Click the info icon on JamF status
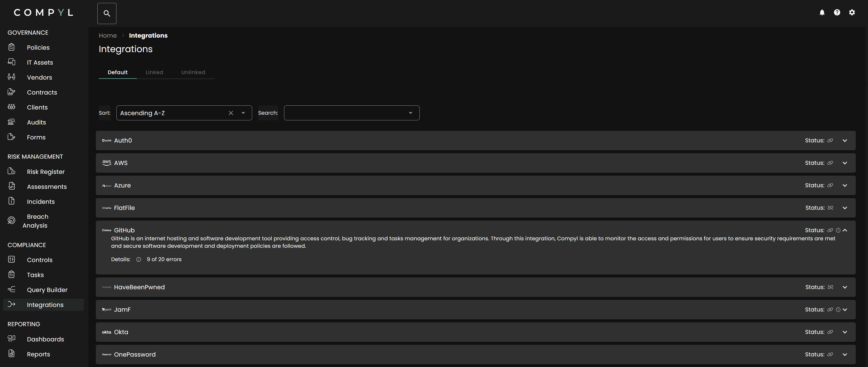The image size is (868, 367). (x=838, y=310)
